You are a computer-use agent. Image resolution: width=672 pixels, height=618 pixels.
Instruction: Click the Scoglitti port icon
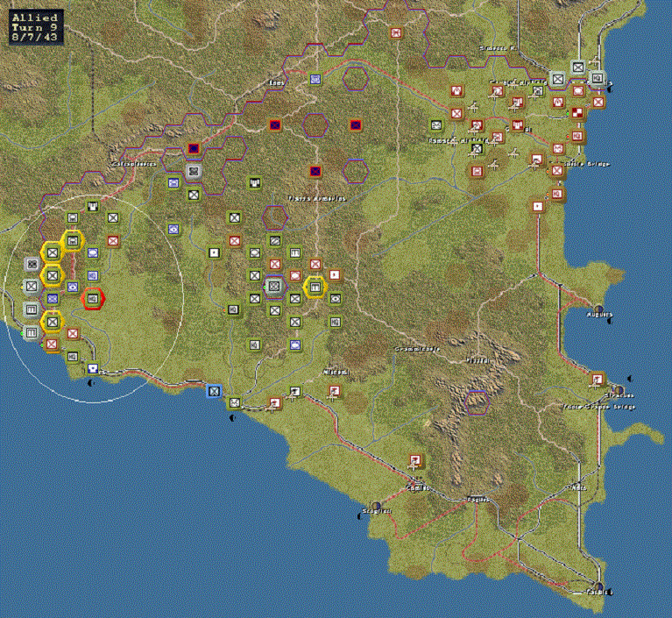[x=376, y=506]
